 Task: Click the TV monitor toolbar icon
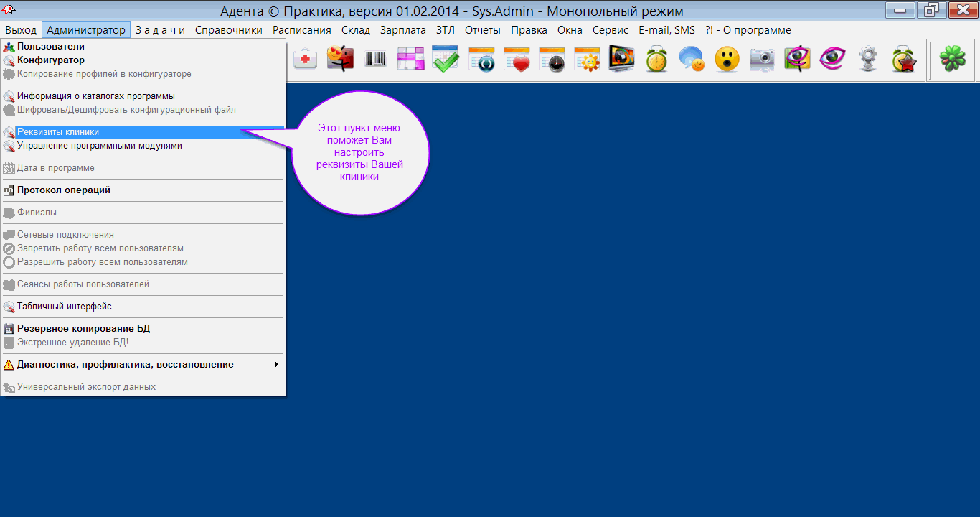pyautogui.click(x=621, y=60)
